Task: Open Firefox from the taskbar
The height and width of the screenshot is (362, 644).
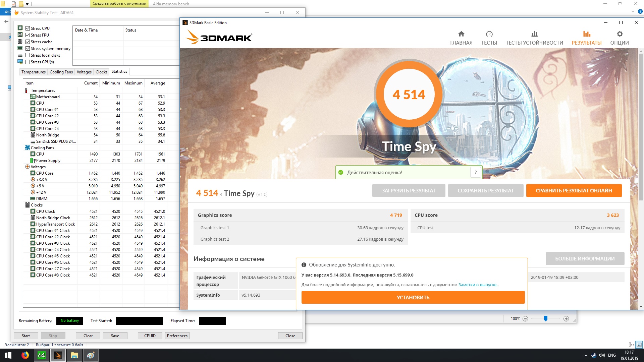Action: (25, 355)
